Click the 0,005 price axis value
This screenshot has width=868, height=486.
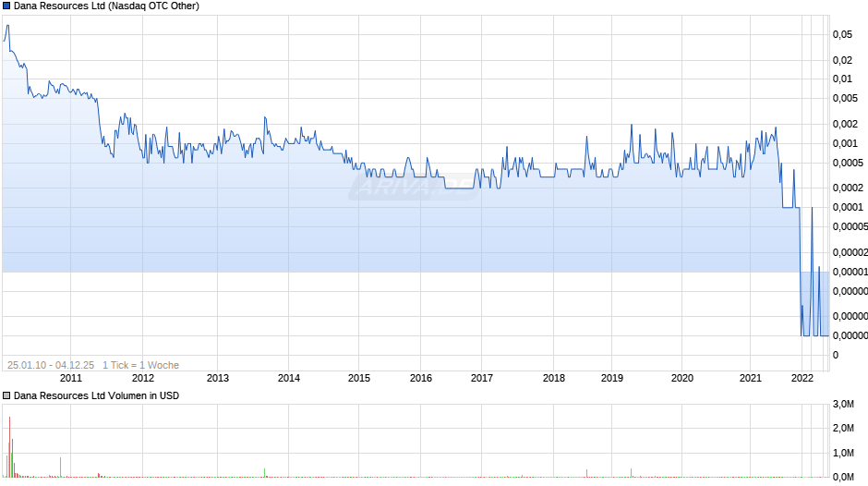[845, 98]
